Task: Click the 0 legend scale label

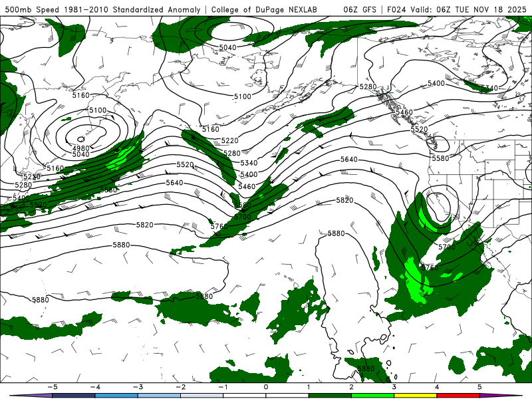Action: tap(266, 387)
